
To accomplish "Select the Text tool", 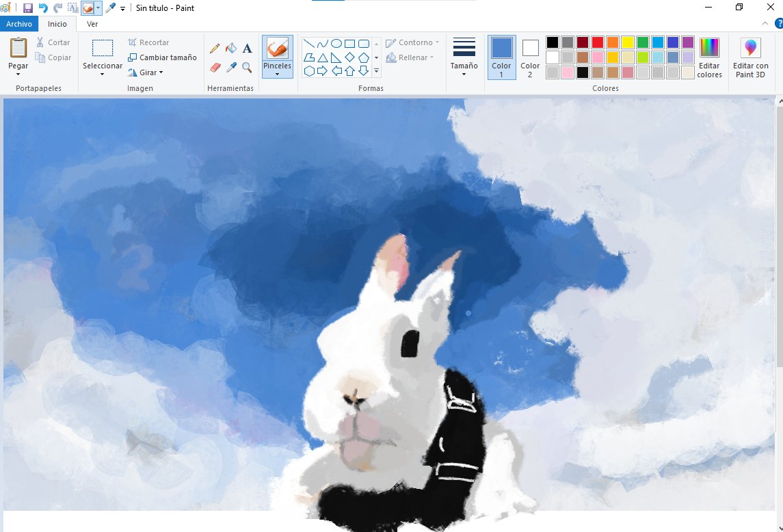I will tap(247, 49).
